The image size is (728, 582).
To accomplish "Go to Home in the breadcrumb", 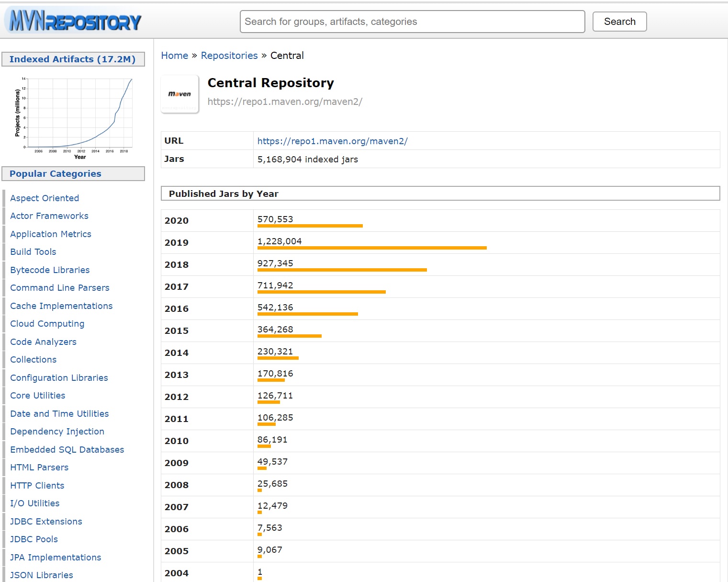I will point(174,56).
